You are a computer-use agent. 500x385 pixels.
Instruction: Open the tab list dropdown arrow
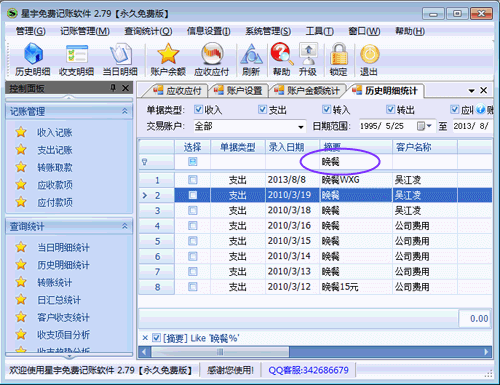(471, 90)
